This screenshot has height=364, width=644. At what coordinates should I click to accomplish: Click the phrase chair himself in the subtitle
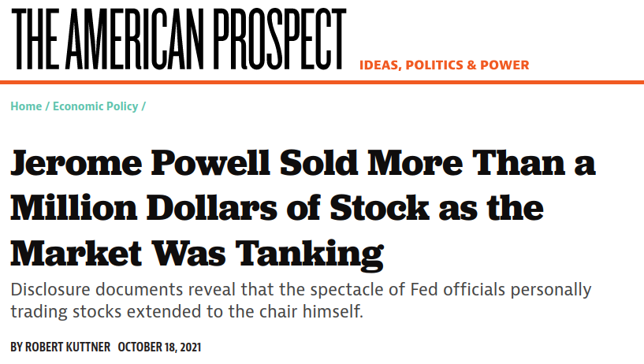311,311
